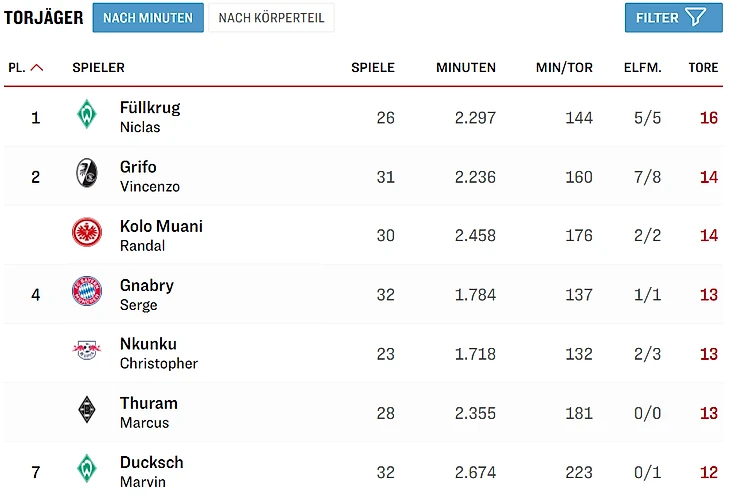Screen dimensions: 730x499
Task: Click Füllkrug's Werder Bremen club logo
Action: 87,116
